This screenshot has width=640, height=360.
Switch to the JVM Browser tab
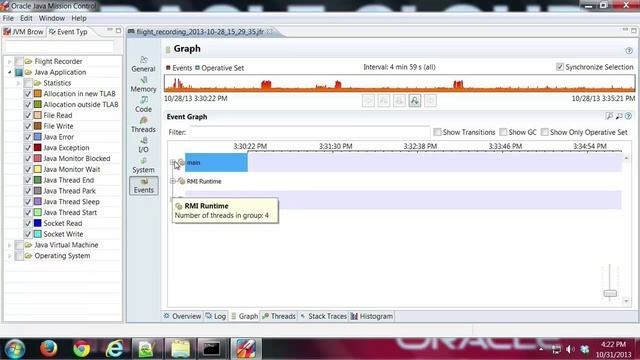[x=23, y=32]
